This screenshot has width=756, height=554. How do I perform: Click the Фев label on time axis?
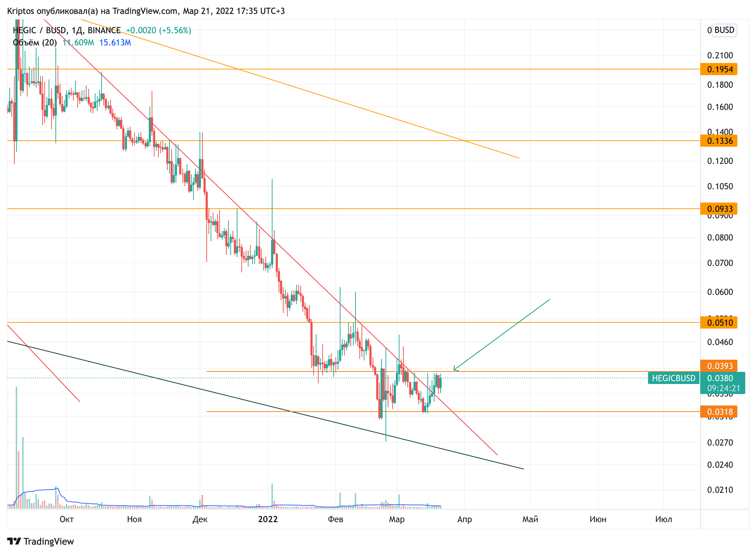tap(335, 519)
